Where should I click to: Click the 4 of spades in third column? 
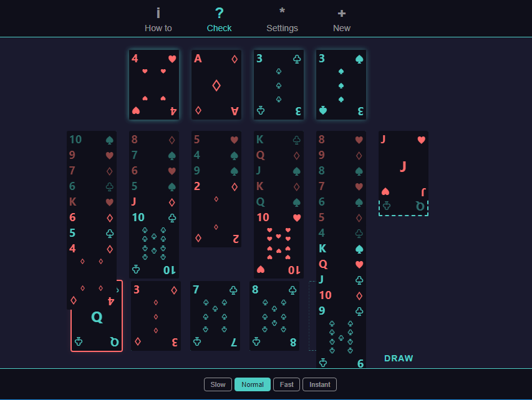click(x=216, y=155)
